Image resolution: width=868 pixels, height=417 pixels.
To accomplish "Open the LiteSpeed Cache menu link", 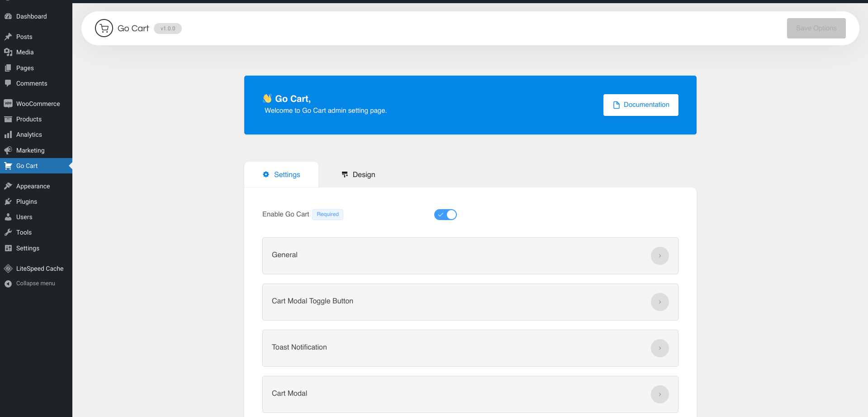I will (36, 268).
